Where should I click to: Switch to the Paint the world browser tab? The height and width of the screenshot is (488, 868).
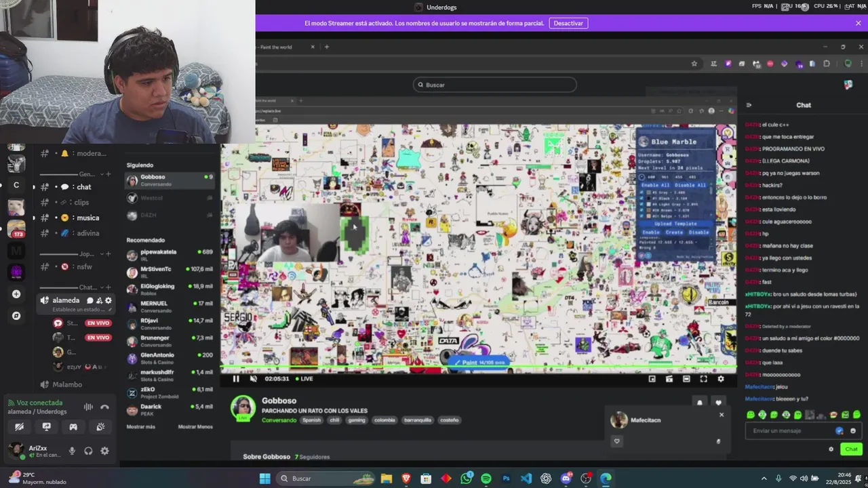pyautogui.click(x=285, y=47)
